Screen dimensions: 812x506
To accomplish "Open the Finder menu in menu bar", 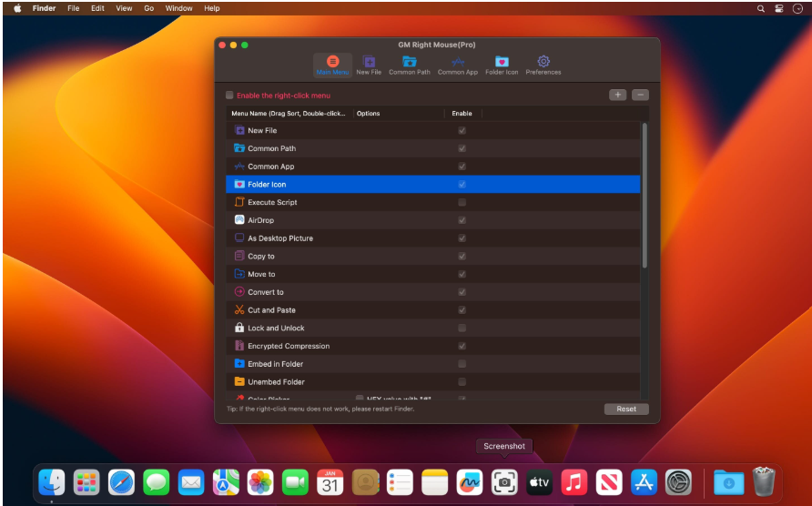I will 44,8.
